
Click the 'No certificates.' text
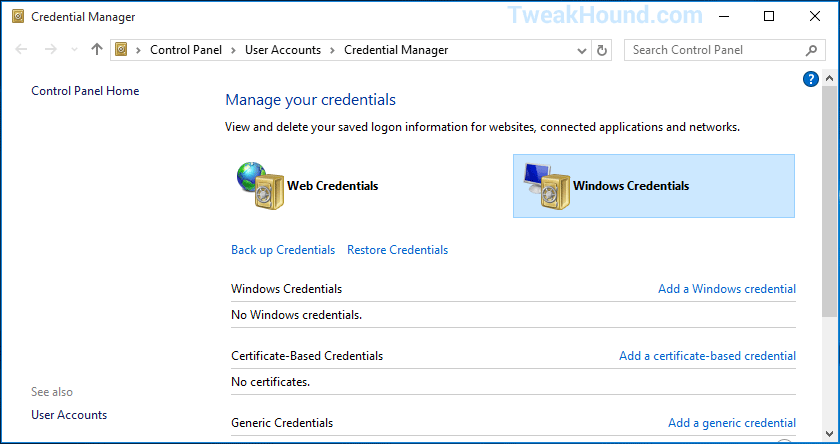point(271,382)
